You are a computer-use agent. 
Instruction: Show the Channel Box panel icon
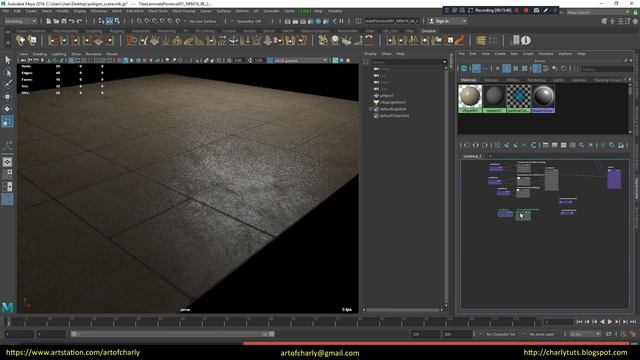[x=635, y=21]
